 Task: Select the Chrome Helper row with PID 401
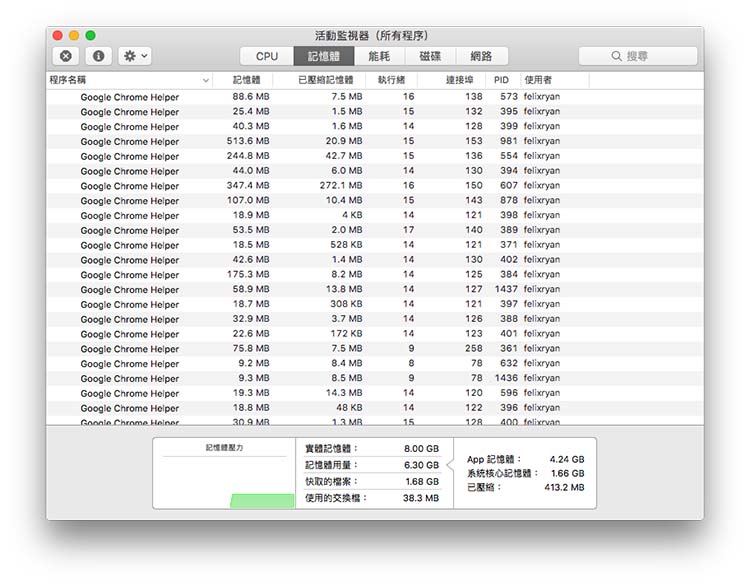pos(375,334)
